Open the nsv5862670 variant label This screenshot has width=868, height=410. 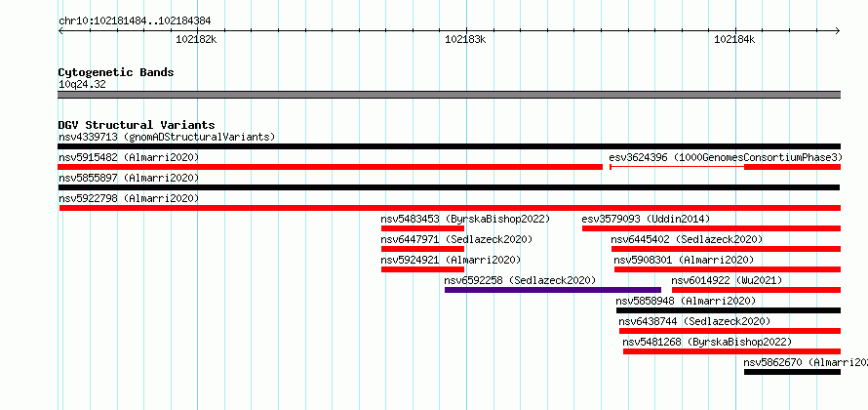[806, 362]
